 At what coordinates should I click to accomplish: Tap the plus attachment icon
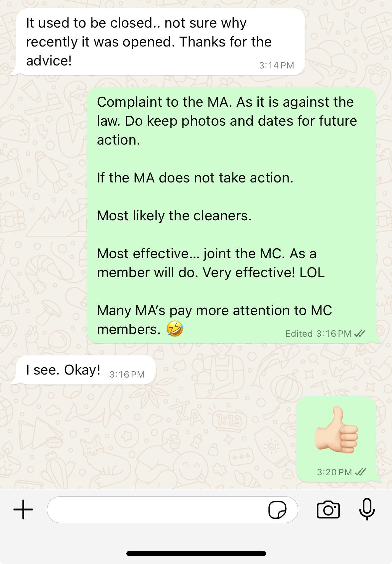pos(23,509)
